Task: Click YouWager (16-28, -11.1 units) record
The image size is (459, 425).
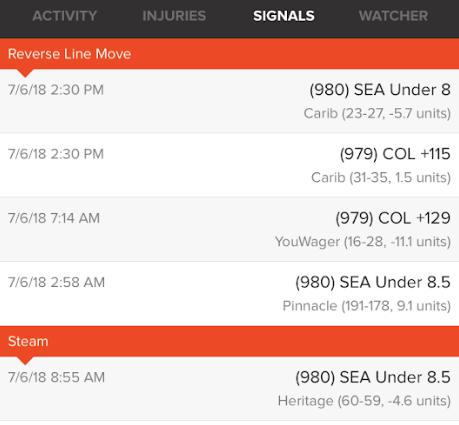Action: [x=363, y=242]
